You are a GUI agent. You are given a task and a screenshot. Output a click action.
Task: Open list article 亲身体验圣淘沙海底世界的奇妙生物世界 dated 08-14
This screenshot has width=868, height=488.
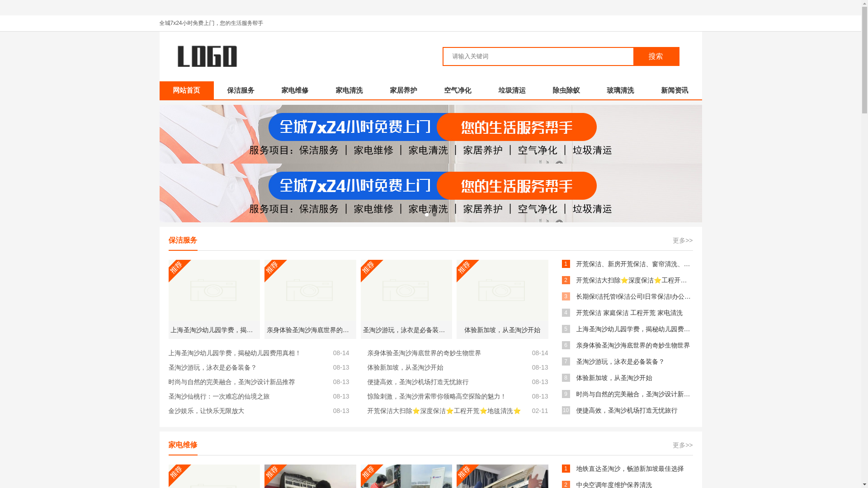pos(424,353)
